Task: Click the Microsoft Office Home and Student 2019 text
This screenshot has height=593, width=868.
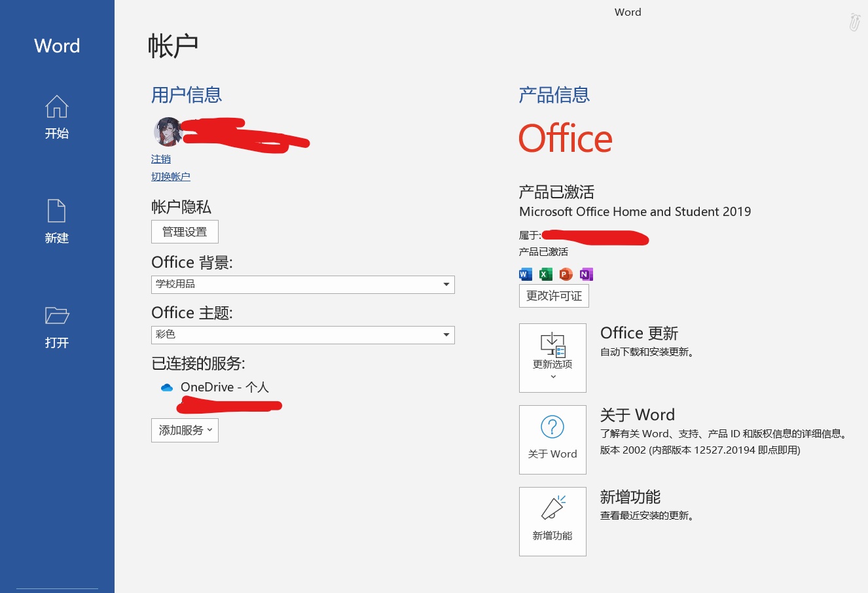Action: tap(635, 211)
